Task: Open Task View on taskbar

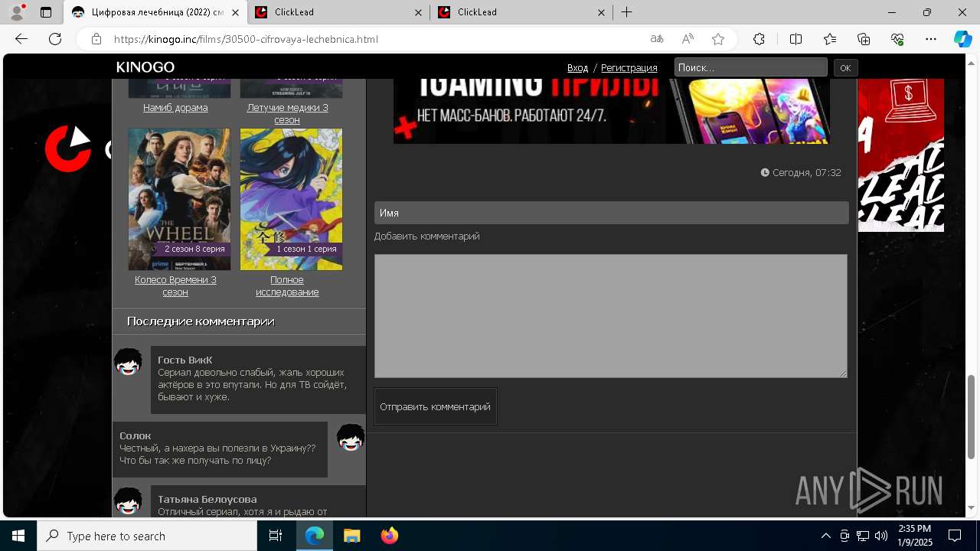Action: point(276,536)
